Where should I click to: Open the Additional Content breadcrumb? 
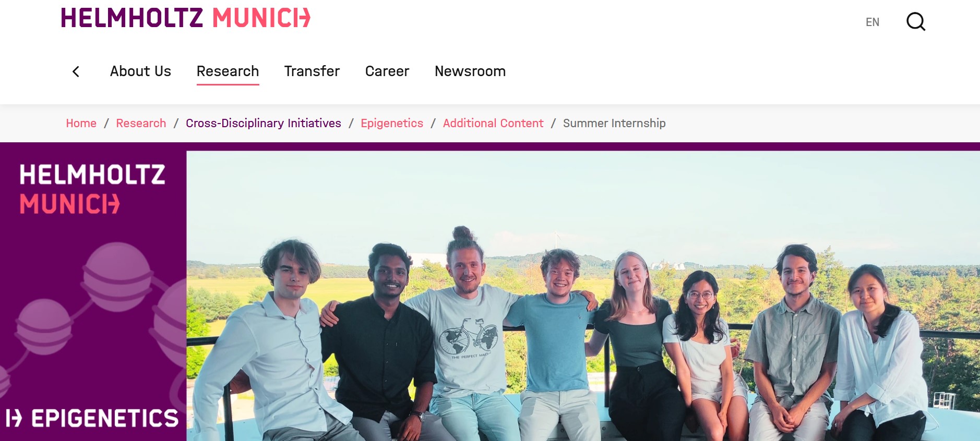coord(493,123)
